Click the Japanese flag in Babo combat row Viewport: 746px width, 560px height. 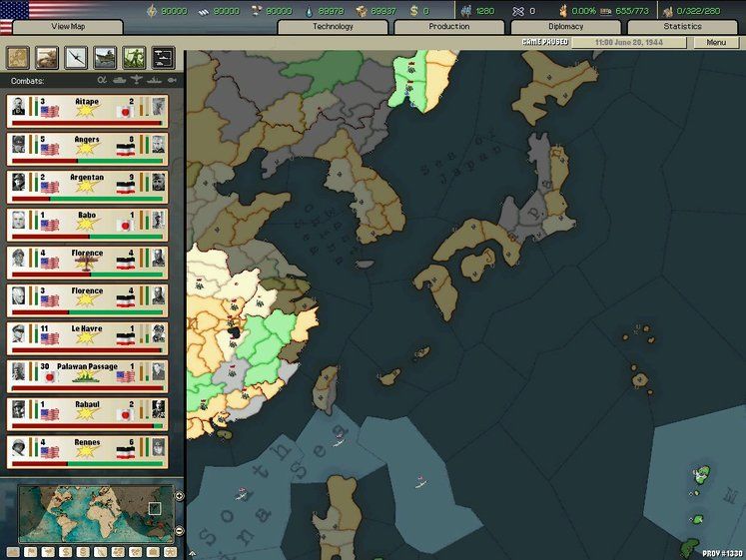126,226
